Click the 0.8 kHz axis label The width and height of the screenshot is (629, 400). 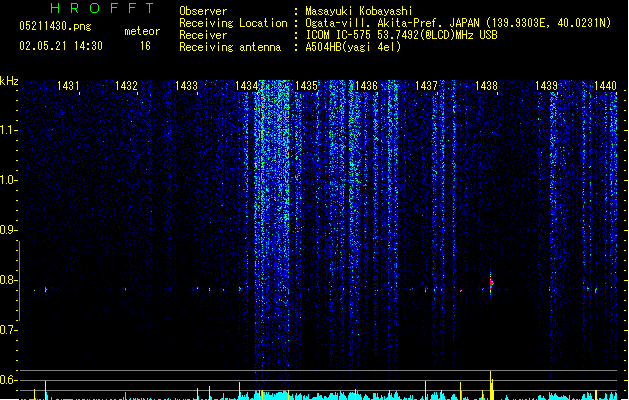click(x=8, y=280)
